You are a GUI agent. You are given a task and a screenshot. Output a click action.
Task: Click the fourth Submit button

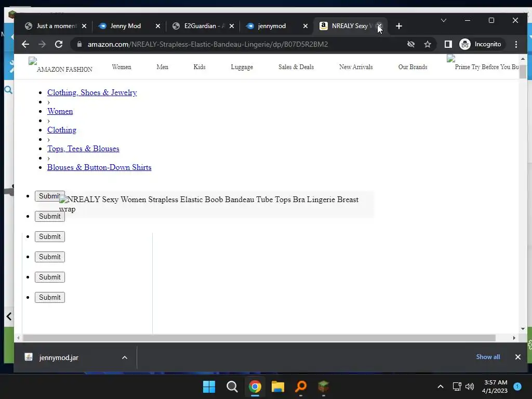pos(49,257)
